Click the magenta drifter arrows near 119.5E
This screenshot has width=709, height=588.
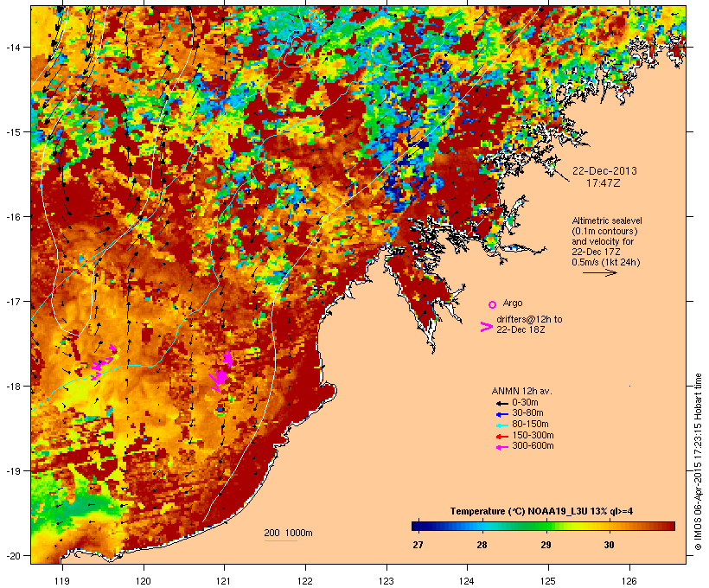point(104,361)
